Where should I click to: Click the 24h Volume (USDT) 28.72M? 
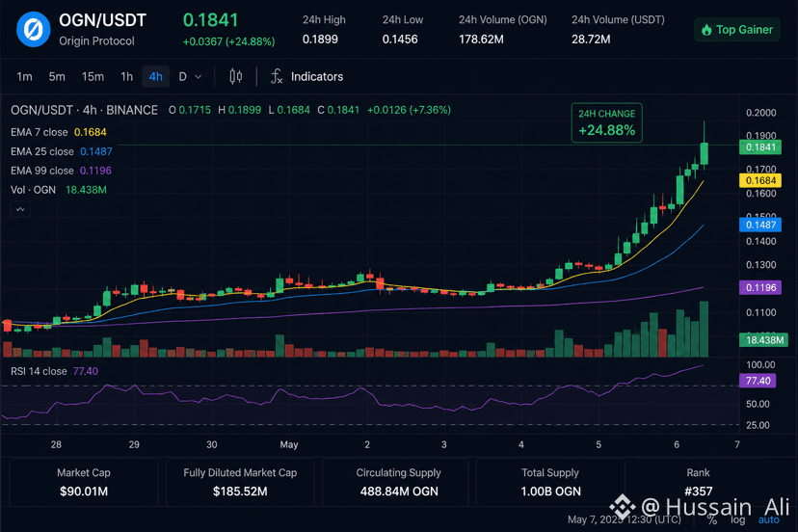[591, 40]
